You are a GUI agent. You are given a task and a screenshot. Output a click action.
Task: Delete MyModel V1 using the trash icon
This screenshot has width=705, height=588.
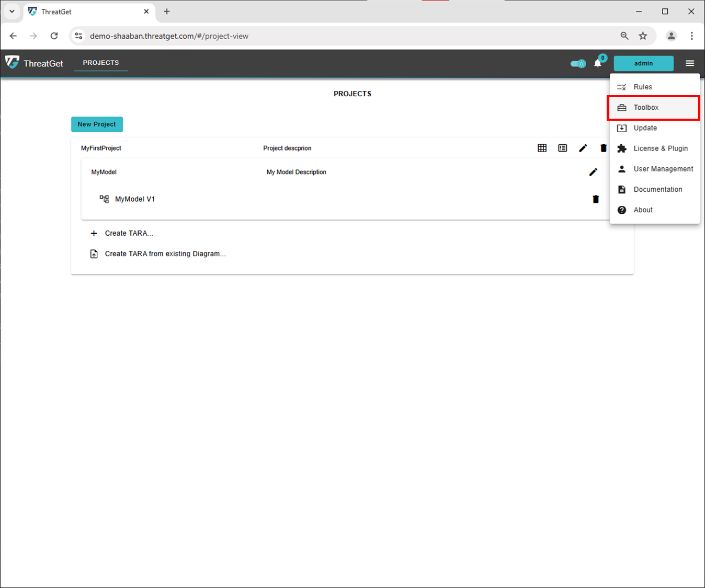coord(595,199)
